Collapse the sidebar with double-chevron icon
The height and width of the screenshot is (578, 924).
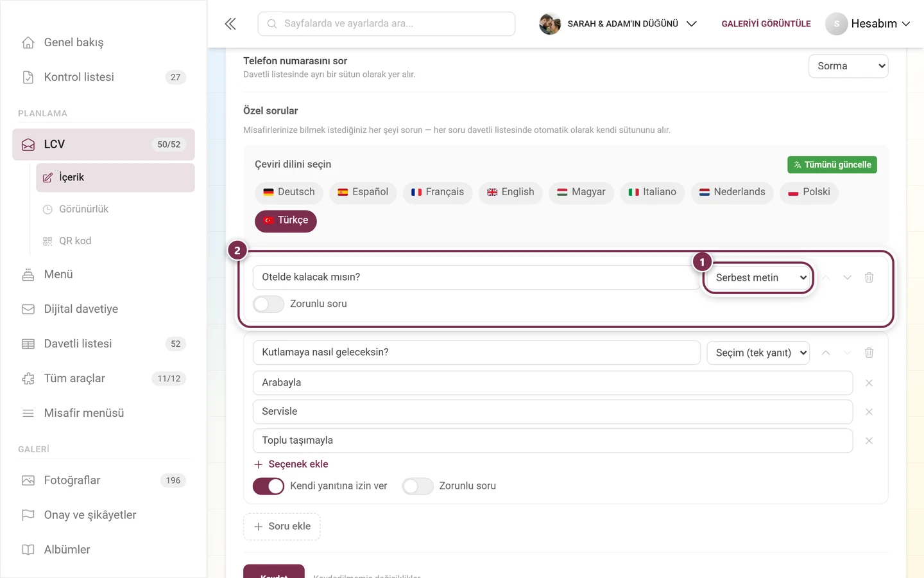pyautogui.click(x=230, y=24)
